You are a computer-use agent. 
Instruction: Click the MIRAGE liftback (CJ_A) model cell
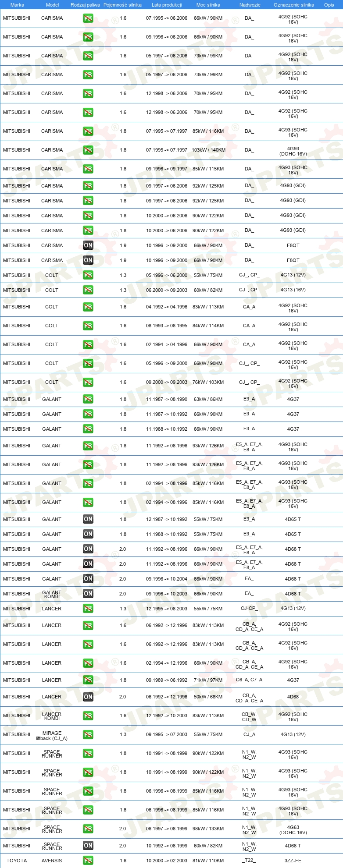click(52, 736)
